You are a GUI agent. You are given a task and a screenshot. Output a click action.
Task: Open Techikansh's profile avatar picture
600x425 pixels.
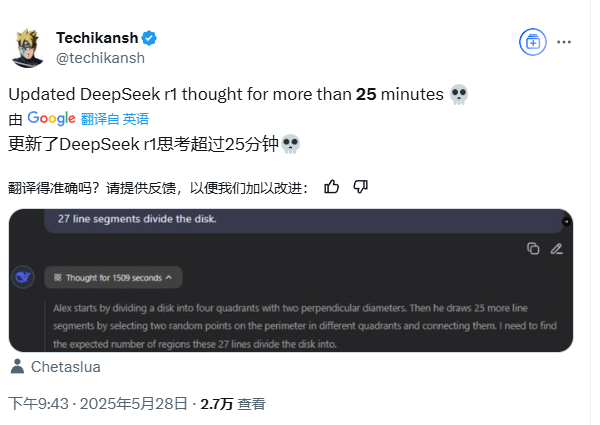[x=29, y=48]
